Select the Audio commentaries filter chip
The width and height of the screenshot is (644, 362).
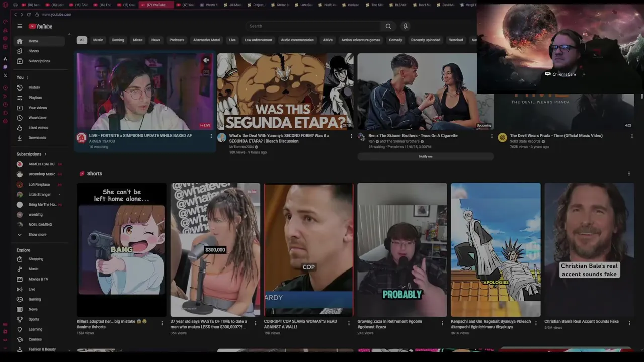point(297,40)
